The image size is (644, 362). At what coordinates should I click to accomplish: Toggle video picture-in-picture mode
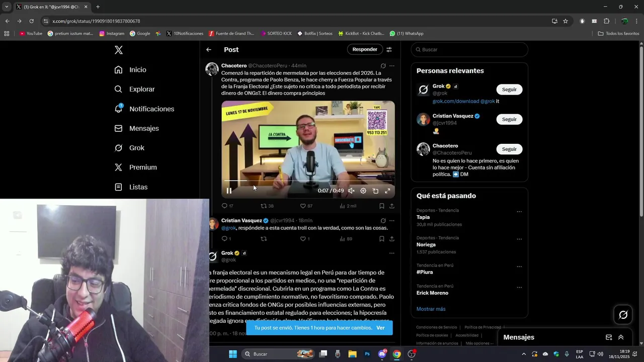point(375,191)
